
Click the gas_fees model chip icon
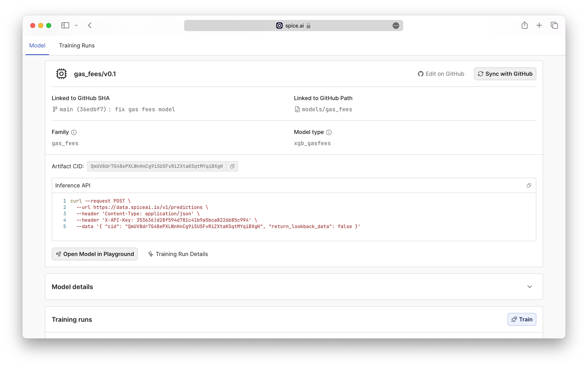click(61, 74)
